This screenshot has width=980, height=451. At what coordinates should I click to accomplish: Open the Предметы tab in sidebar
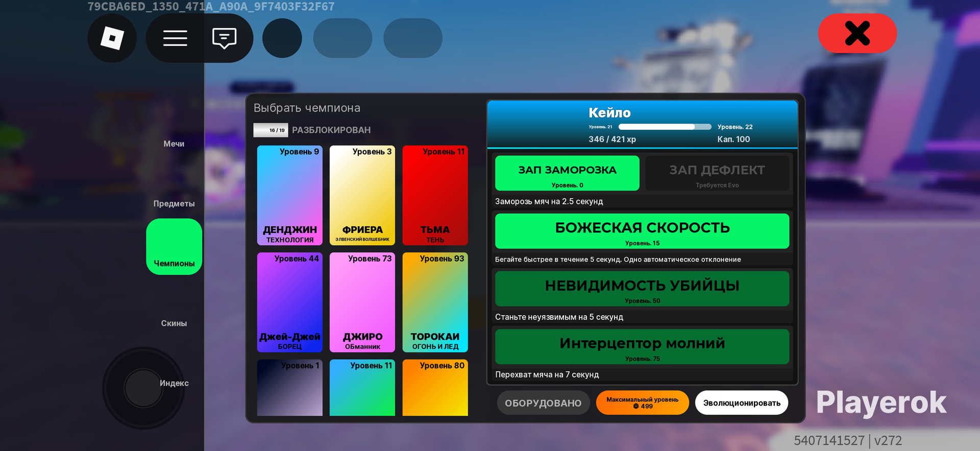pos(174,203)
